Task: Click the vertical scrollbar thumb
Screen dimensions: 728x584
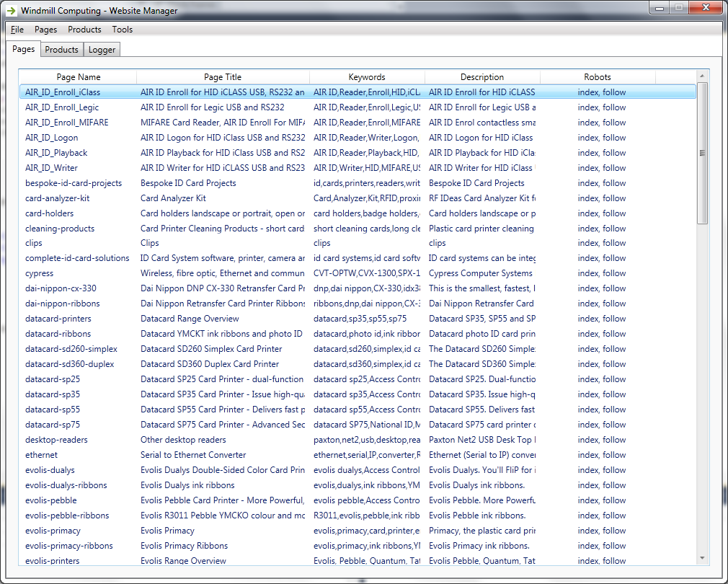Action: pos(702,153)
